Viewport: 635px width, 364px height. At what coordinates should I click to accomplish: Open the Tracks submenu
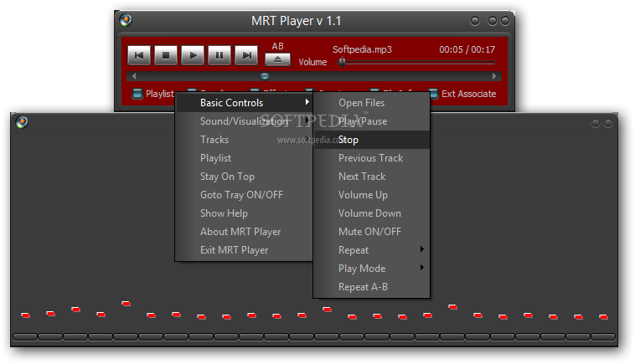pos(244,140)
